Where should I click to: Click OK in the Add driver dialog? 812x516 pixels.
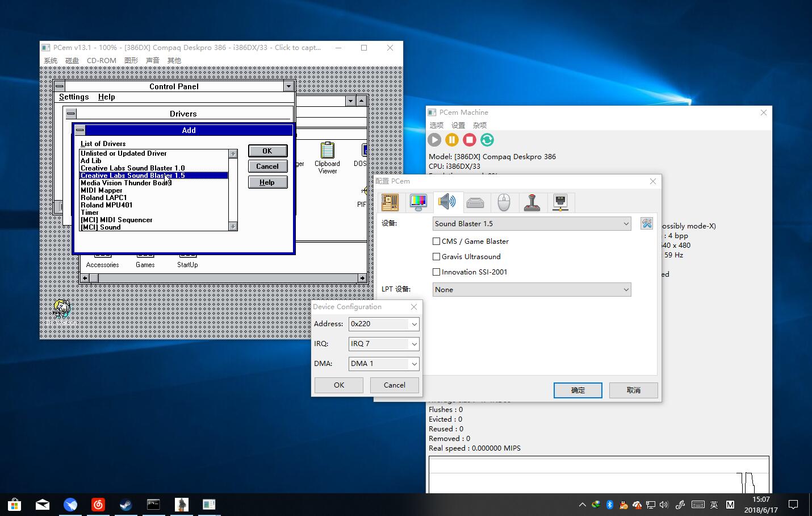(267, 151)
